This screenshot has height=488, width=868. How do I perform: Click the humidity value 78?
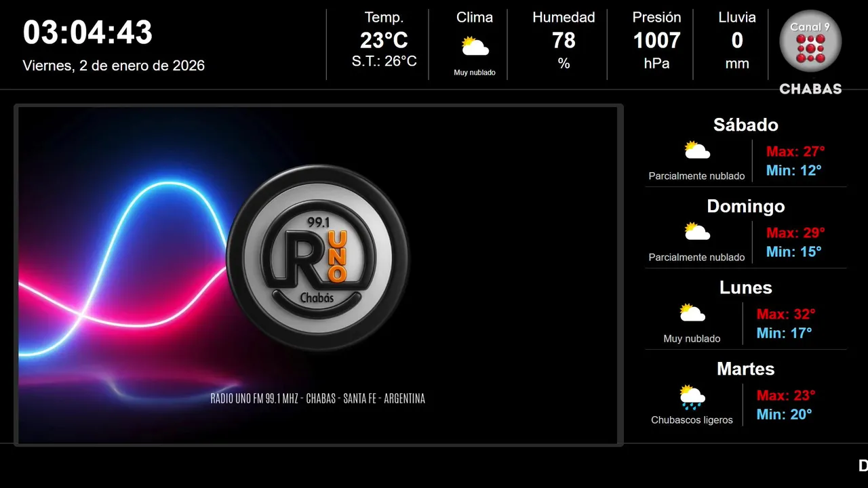pyautogui.click(x=564, y=41)
